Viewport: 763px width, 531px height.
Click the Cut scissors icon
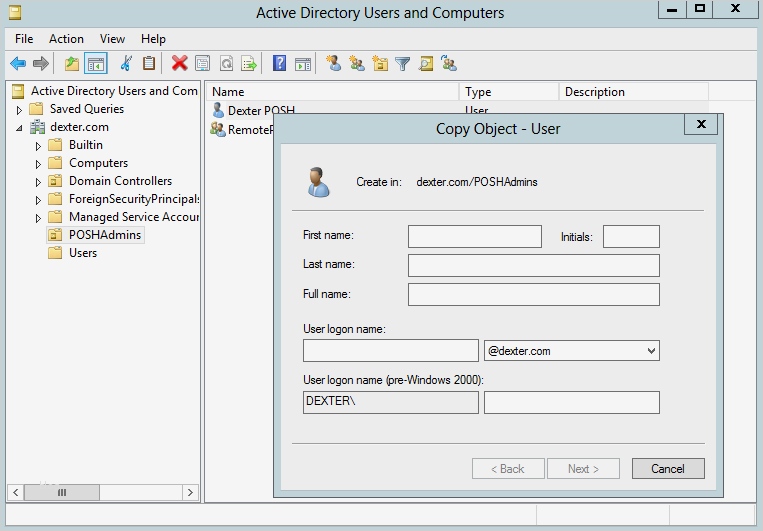pos(126,64)
